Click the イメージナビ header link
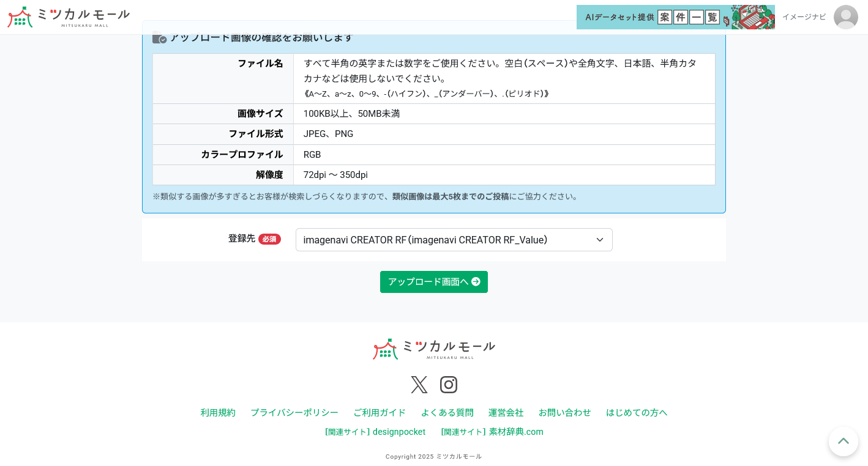This screenshot has width=868, height=466. 804,17
